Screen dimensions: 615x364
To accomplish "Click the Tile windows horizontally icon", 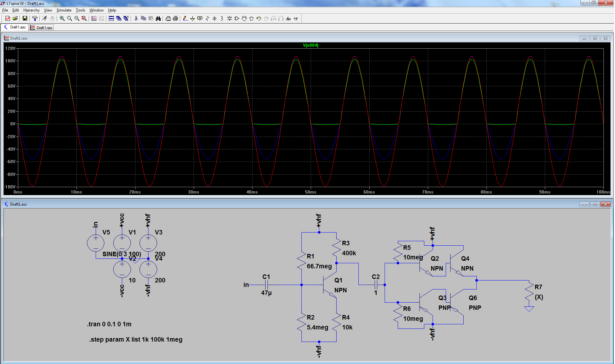I will coord(111,19).
